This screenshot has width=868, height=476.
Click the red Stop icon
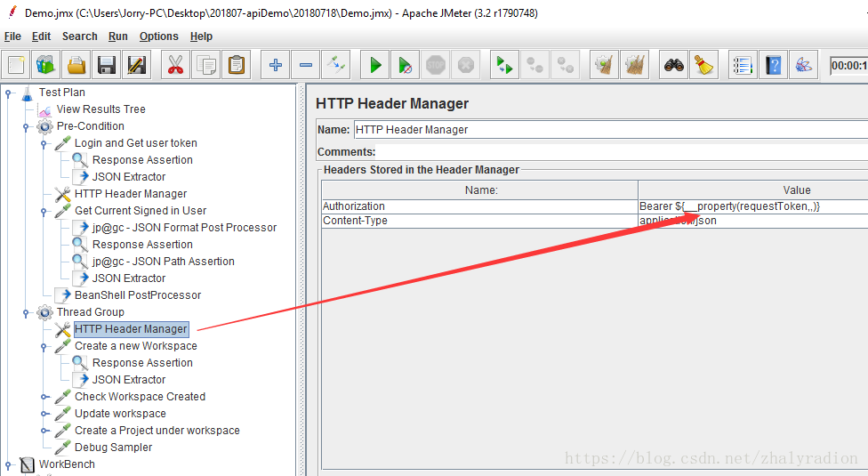(x=436, y=65)
